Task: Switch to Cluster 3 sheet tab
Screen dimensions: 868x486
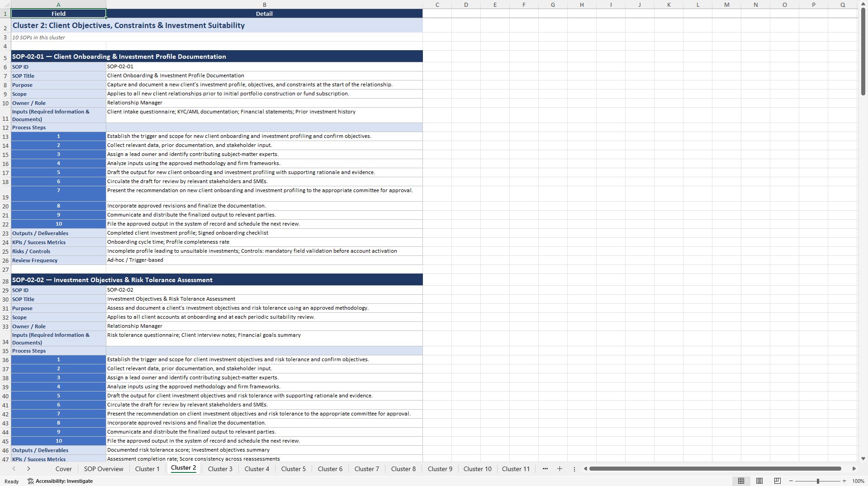Action: (220, 469)
